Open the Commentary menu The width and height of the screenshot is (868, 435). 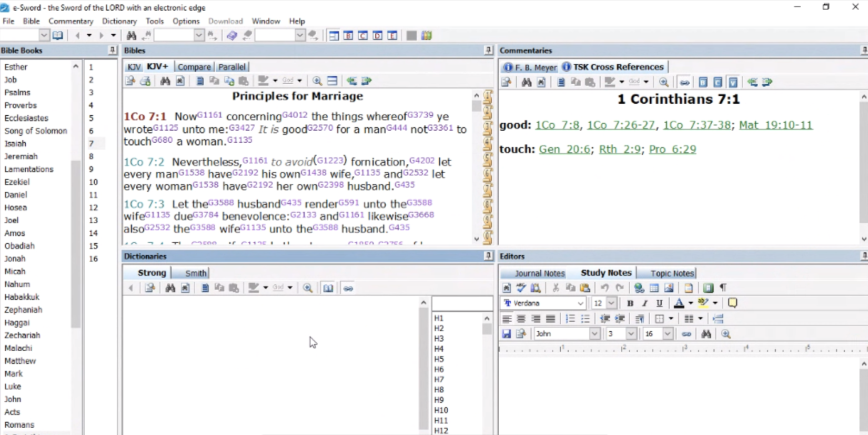pos(70,21)
